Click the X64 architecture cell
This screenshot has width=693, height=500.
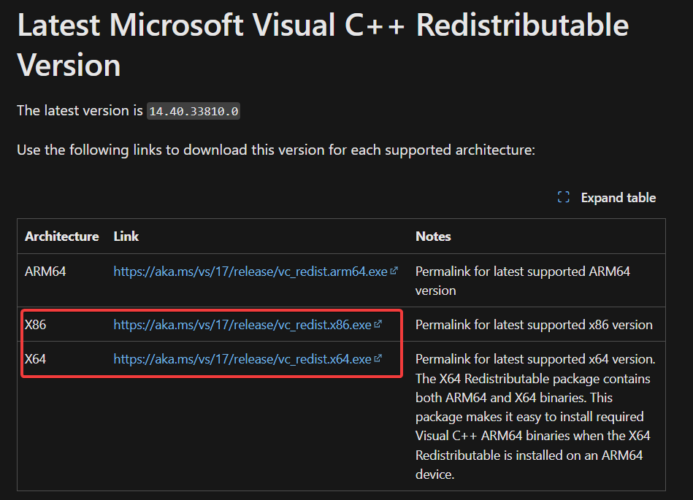tap(35, 359)
